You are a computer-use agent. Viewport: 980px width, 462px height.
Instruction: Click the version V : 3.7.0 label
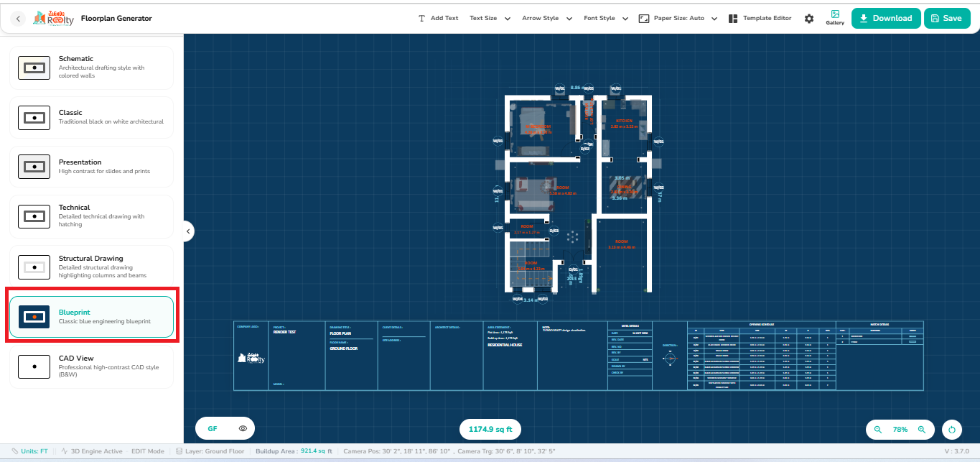958,451
